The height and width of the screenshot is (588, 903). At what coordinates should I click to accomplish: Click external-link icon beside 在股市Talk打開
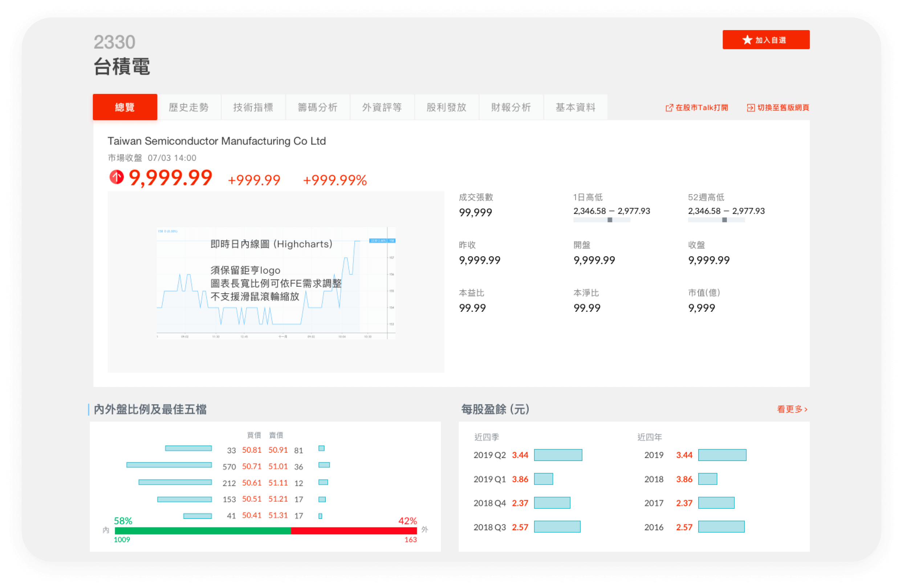pos(669,108)
